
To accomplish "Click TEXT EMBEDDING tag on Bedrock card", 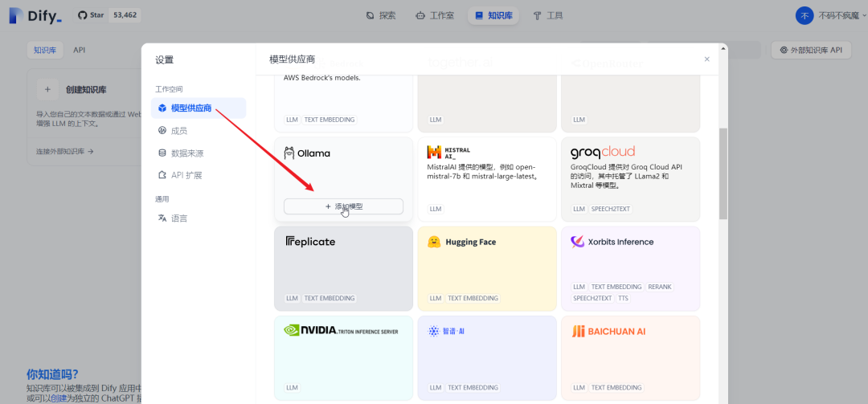I will pyautogui.click(x=330, y=120).
